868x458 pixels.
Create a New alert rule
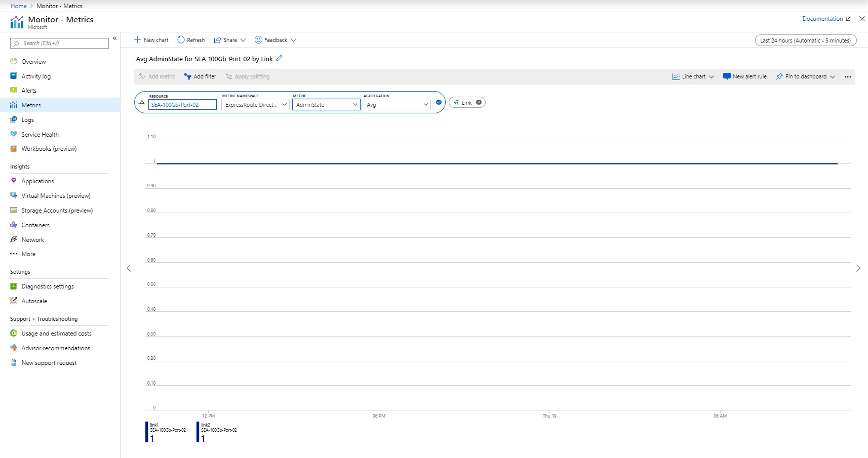click(x=745, y=76)
